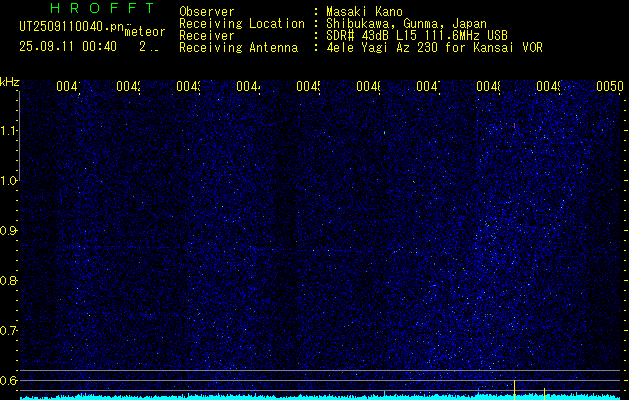Viewport: 629px width, 400px height.
Task: Click the 0.7 kHz axis label
Action: point(9,331)
